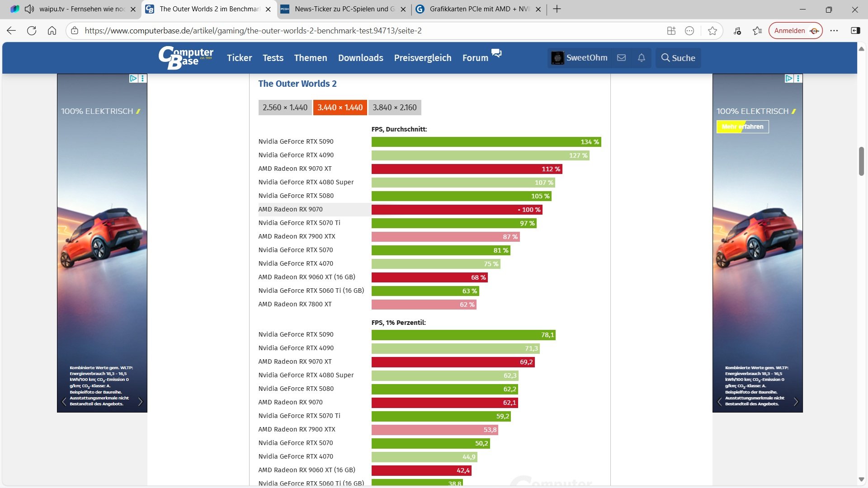Open the forum speech bubble icon

[496, 53]
